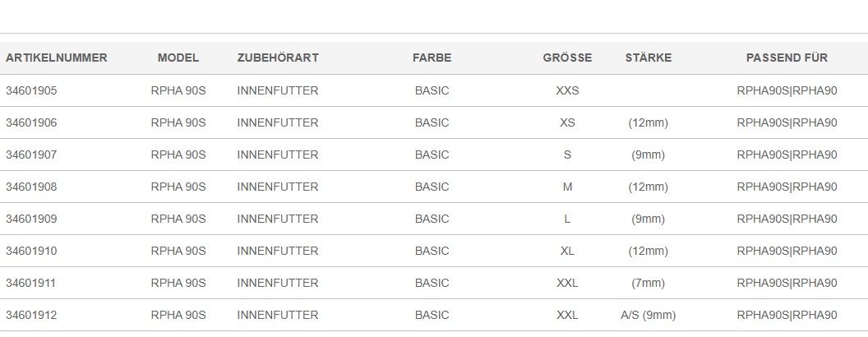Click the XS size cell
The width and height of the screenshot is (868, 337).
567,122
